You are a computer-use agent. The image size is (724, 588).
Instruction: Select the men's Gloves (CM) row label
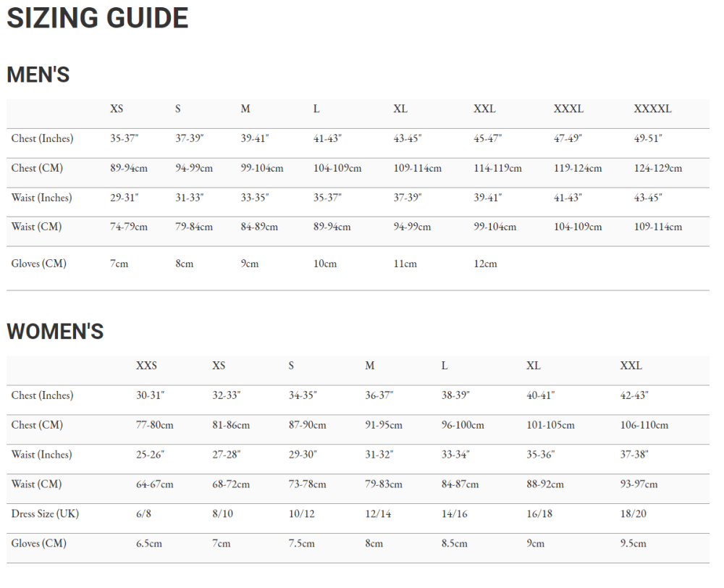coord(38,264)
